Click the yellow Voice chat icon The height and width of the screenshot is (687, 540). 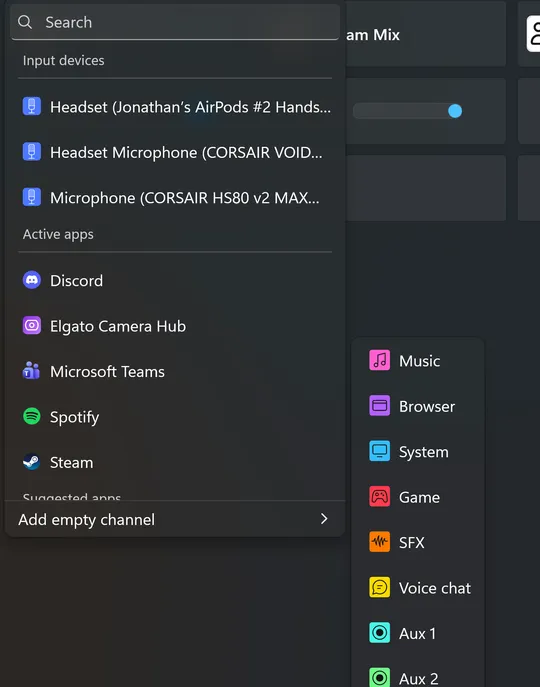pyautogui.click(x=380, y=587)
